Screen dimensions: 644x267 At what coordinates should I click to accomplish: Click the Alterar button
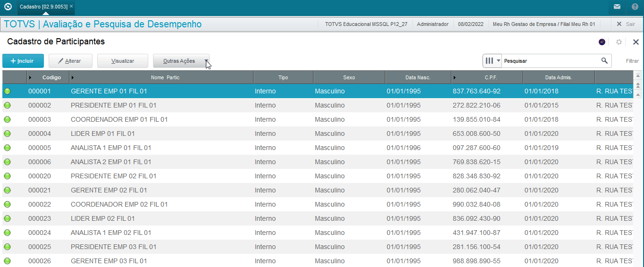click(x=70, y=61)
